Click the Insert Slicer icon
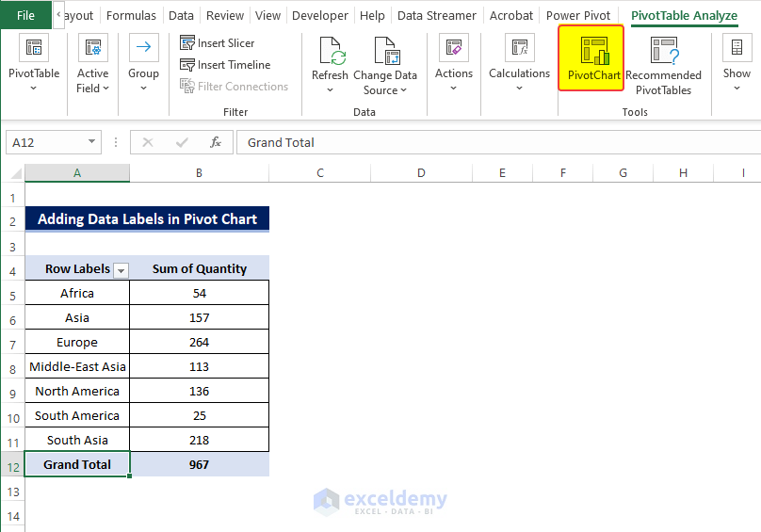This screenshot has width=761, height=532. click(186, 43)
